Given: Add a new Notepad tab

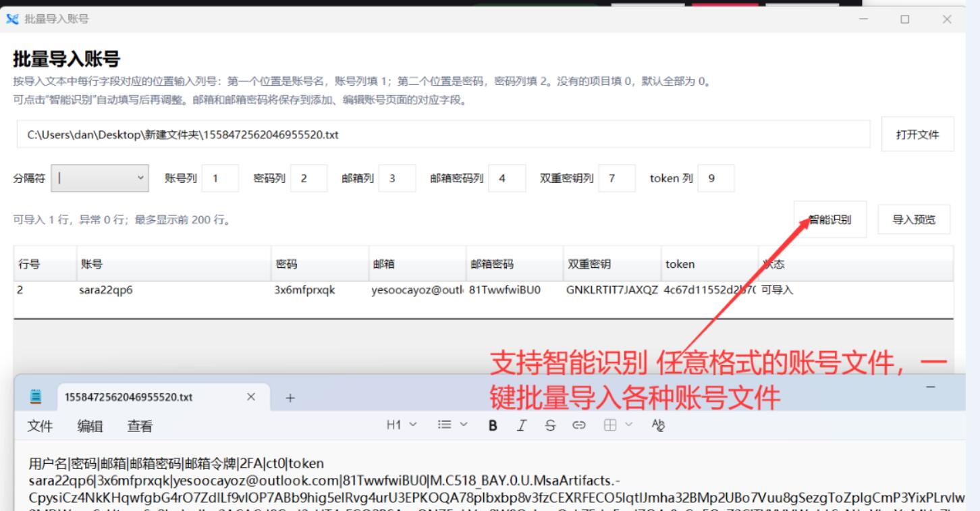Looking at the screenshot, I should (291, 398).
